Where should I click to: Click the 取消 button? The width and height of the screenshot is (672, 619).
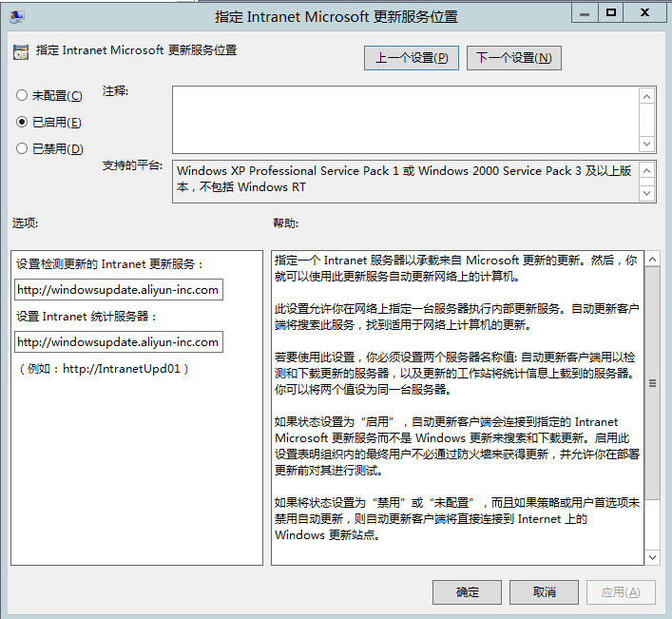(544, 592)
